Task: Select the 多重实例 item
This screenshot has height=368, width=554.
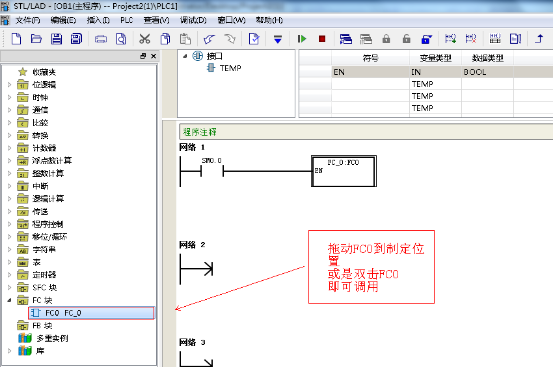Action: 43,338
